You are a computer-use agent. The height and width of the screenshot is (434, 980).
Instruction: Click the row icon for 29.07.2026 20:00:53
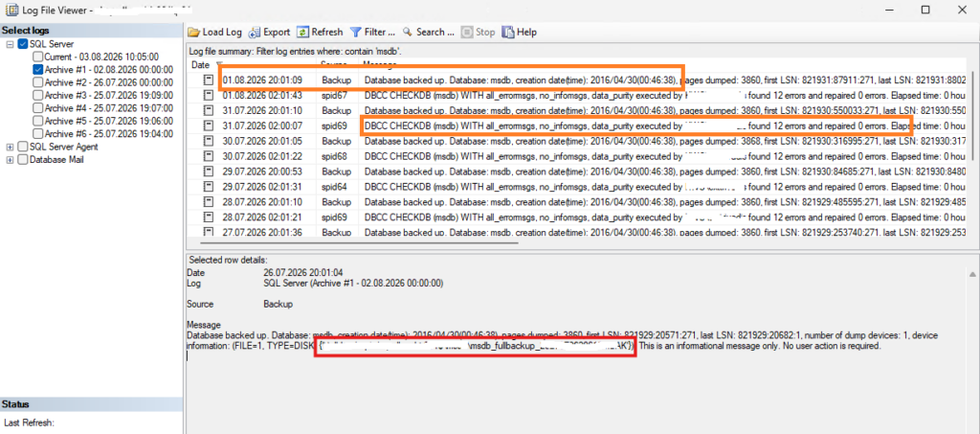point(208,171)
